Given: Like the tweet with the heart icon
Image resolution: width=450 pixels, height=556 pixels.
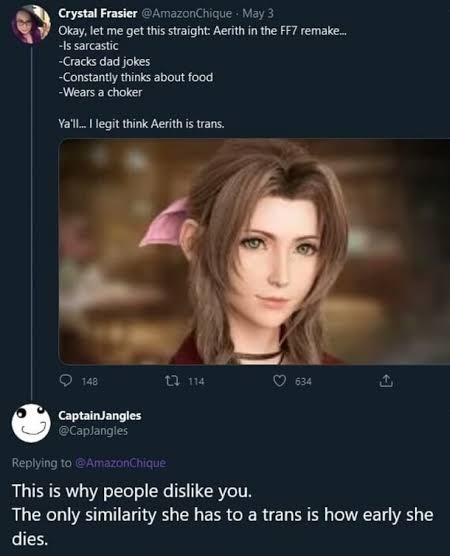Looking at the screenshot, I should [279, 381].
